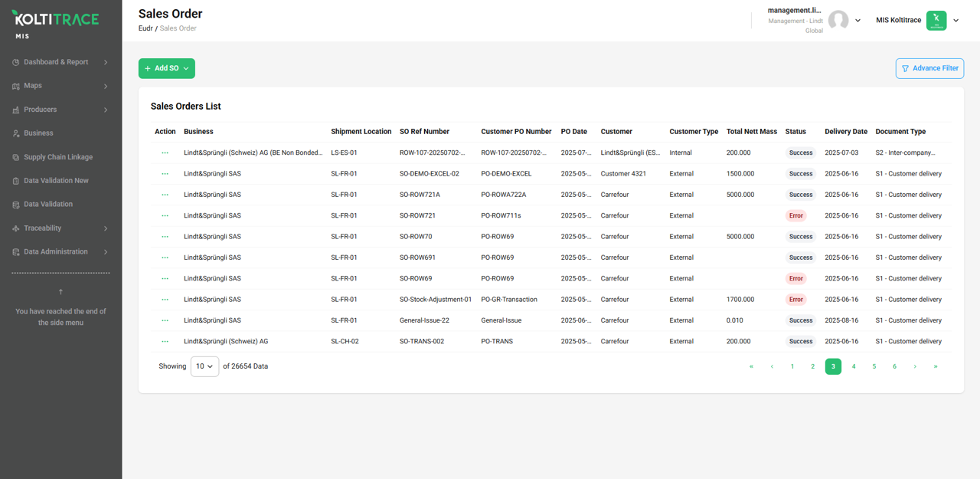Viewport: 980px width, 479px height.
Task: Click the green MIS Koltitrace app badge
Action: 936,21
